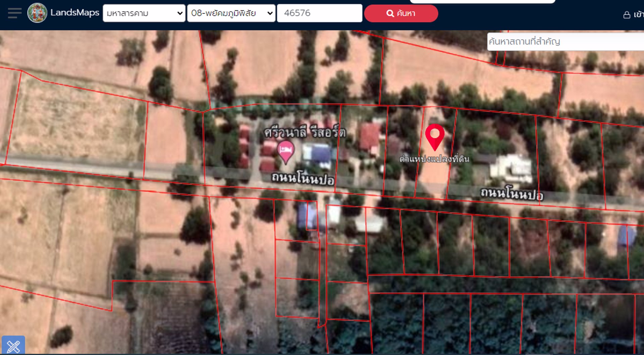Viewport: 644px width, 355px height.
Task: Open the ruler and pencil measurement tool
Action: [x=13, y=346]
